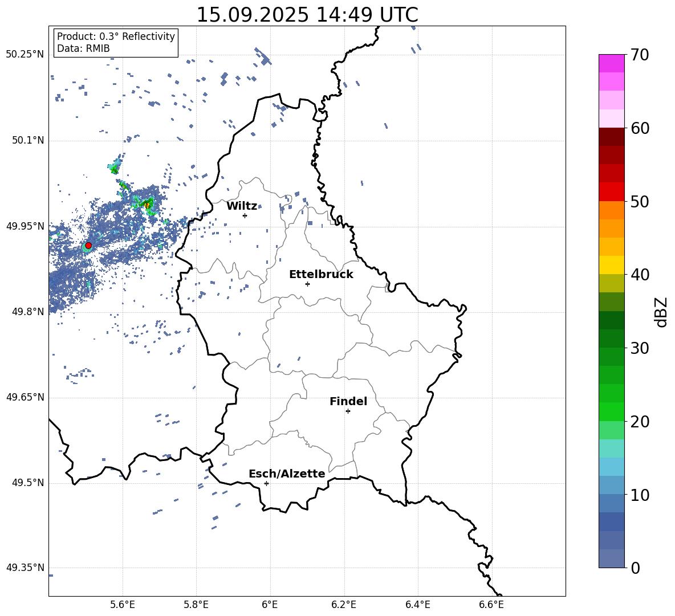
Task: Click the 49.8°N latitude label
Action: [28, 312]
